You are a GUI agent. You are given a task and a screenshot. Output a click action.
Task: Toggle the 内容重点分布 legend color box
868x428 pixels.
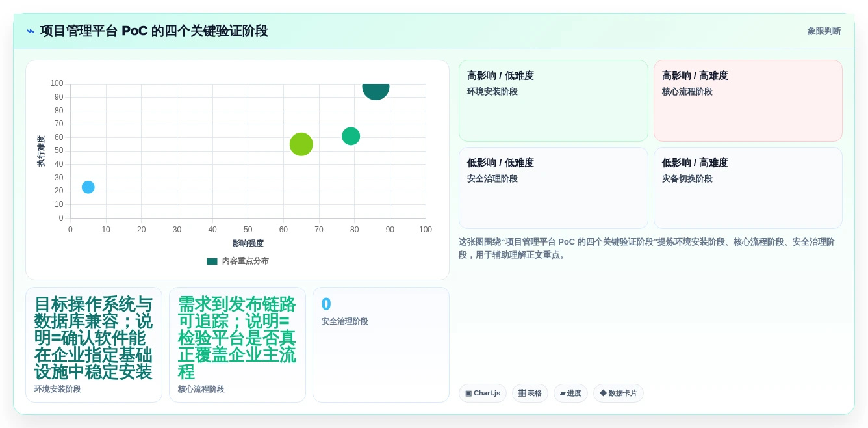click(212, 261)
